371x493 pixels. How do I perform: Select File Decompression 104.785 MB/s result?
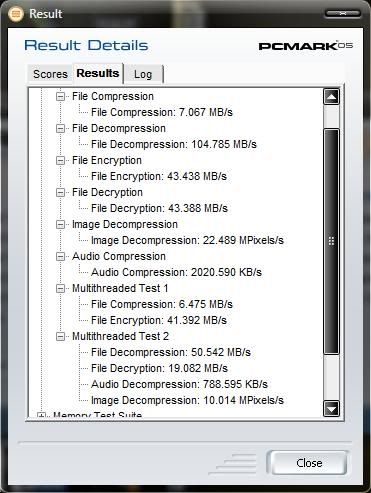point(174,144)
